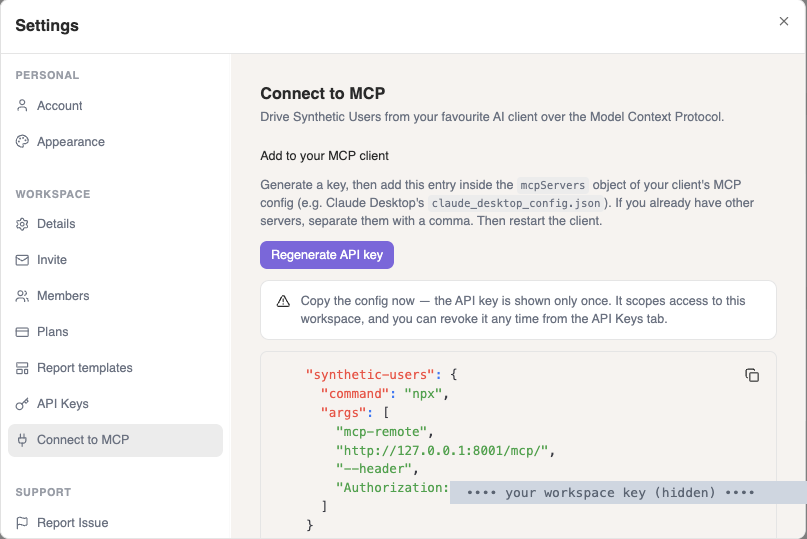The width and height of the screenshot is (807, 539).
Task: Click the Regenerate API key button
Action: point(327,255)
